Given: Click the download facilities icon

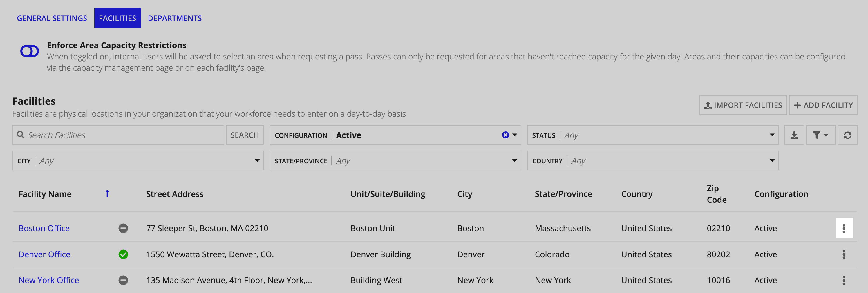Looking at the screenshot, I should point(794,135).
